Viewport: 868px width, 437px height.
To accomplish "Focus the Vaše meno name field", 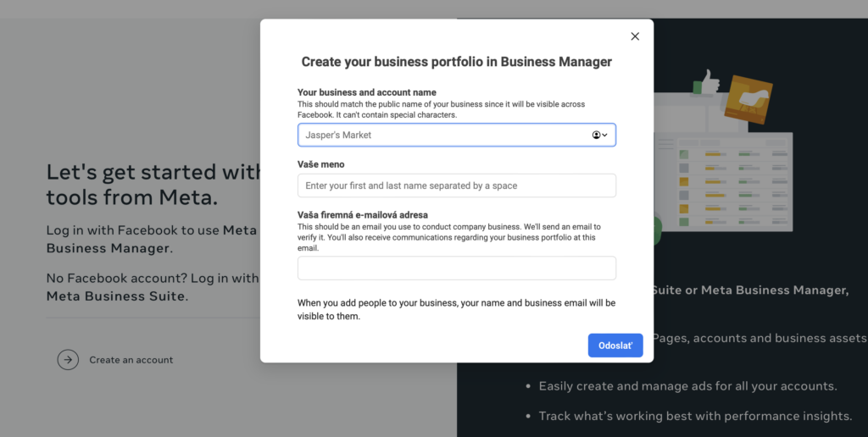I will (457, 185).
